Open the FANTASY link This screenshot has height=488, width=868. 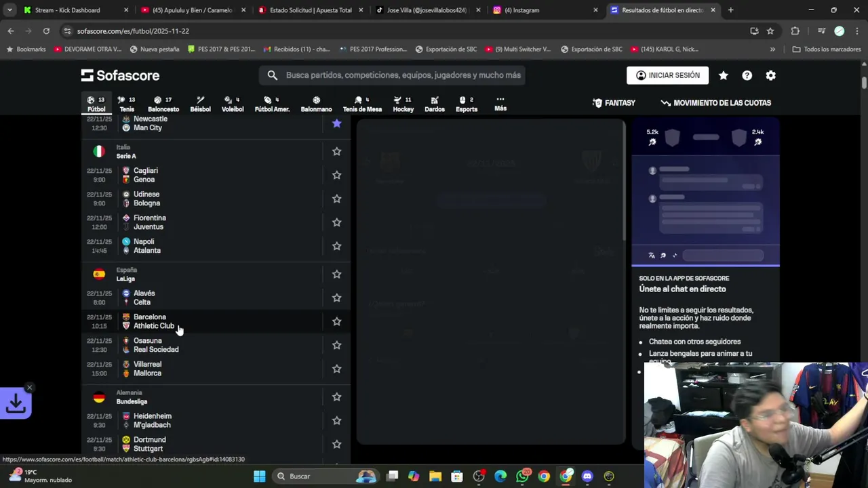(614, 103)
